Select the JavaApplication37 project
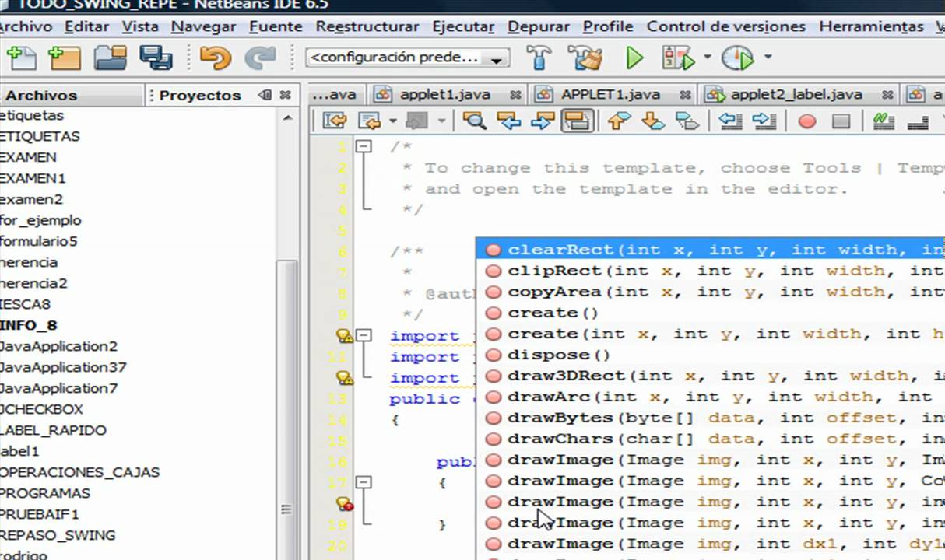Screen dimensions: 945x560 click(63, 367)
